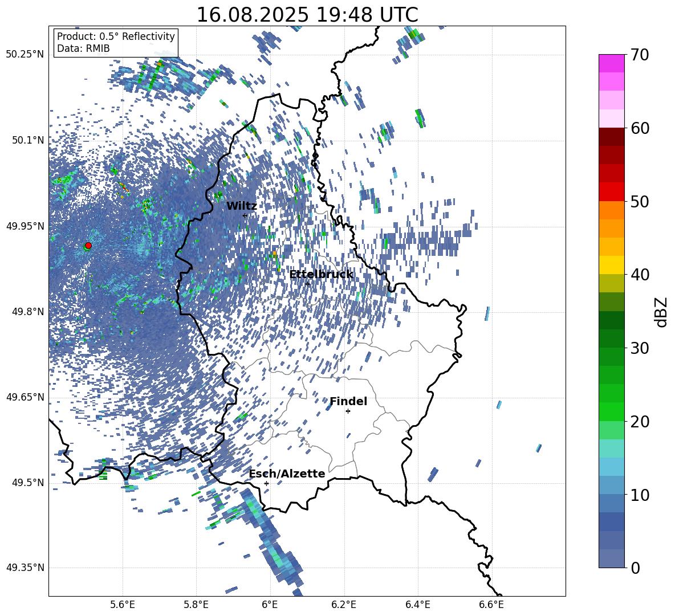
Task: Click the 49.35°N latitude label
Action: (x=25, y=568)
